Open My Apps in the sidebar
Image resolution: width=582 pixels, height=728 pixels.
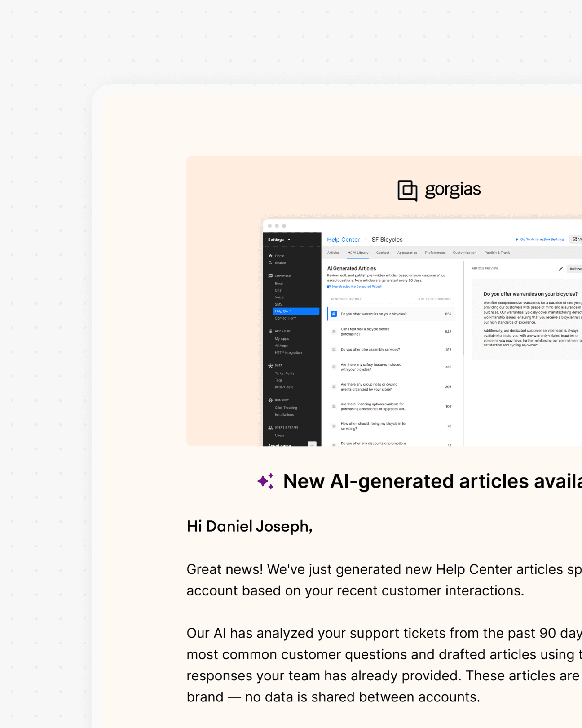(x=282, y=339)
